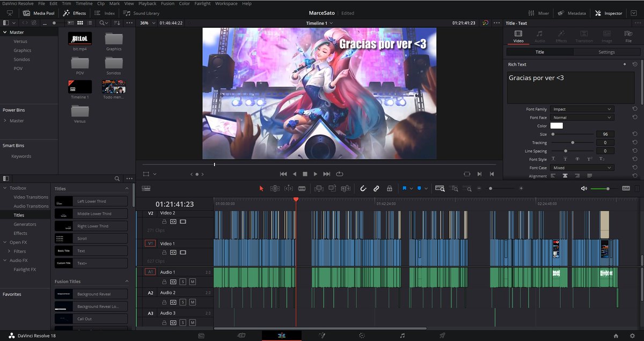Toggle timeline Snapping magnet
Screen dimensions: 644x341
point(363,188)
